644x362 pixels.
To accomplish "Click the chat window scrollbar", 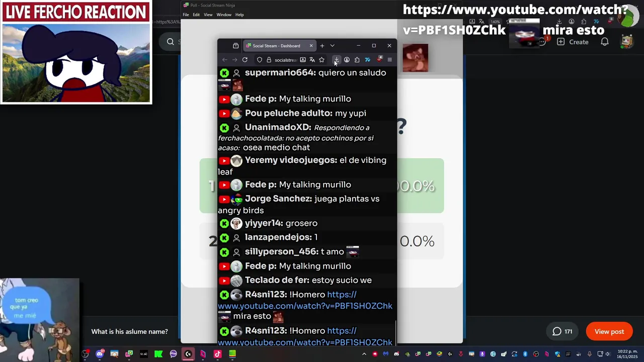I will pyautogui.click(x=395, y=332).
